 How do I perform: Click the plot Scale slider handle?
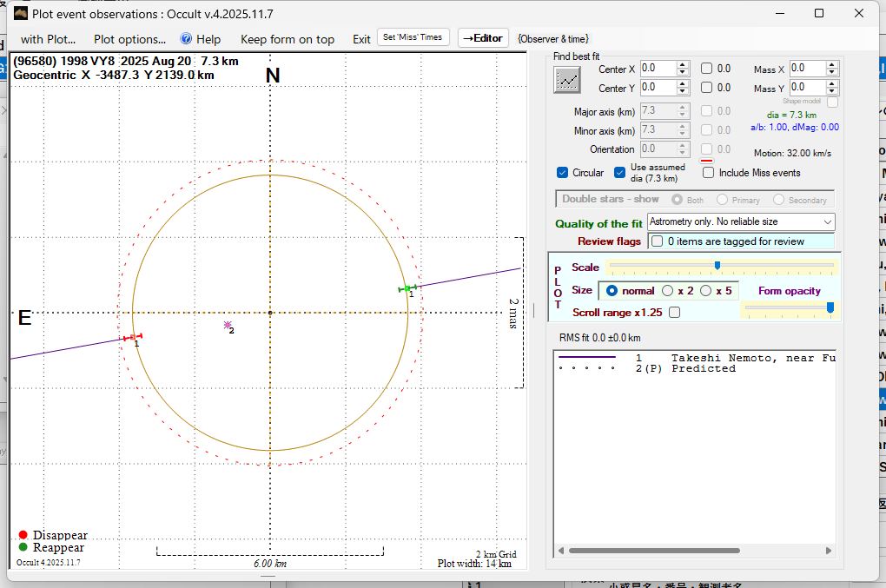[717, 266]
